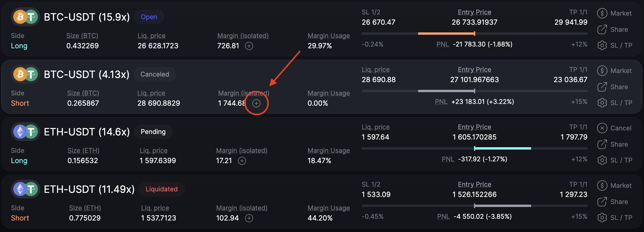
Task: Click the plus icon beside margin 102.94
Action: click(249, 218)
